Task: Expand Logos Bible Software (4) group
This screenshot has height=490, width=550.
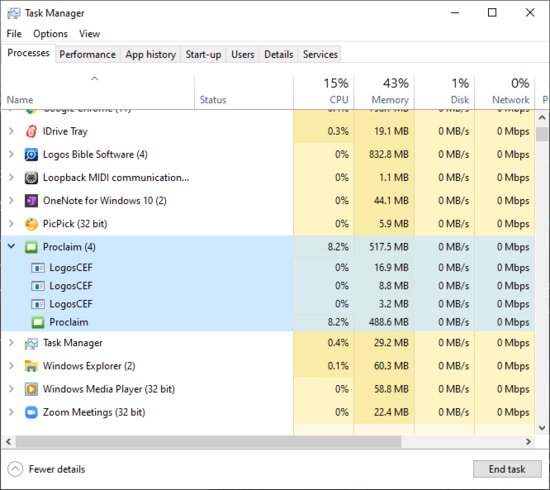Action: coord(11,154)
